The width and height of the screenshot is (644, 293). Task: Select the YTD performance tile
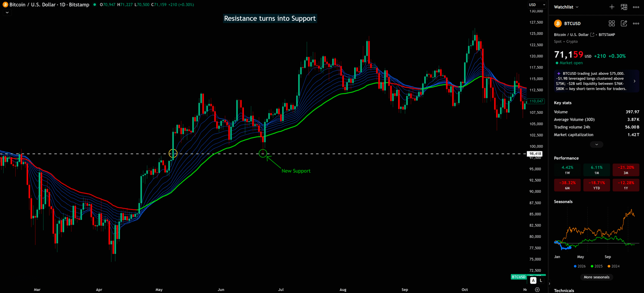pyautogui.click(x=597, y=185)
